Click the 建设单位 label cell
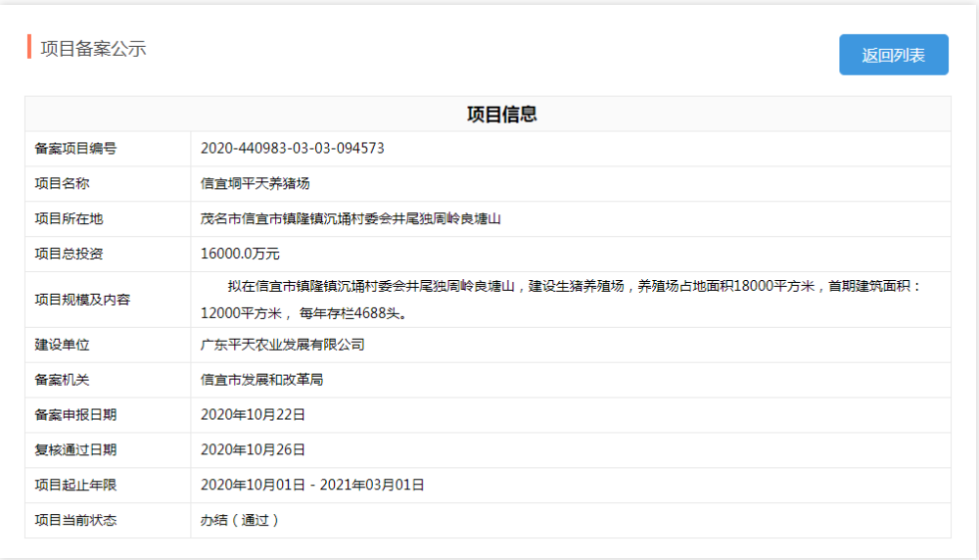This screenshot has height=560, width=979. pyautogui.click(x=108, y=345)
